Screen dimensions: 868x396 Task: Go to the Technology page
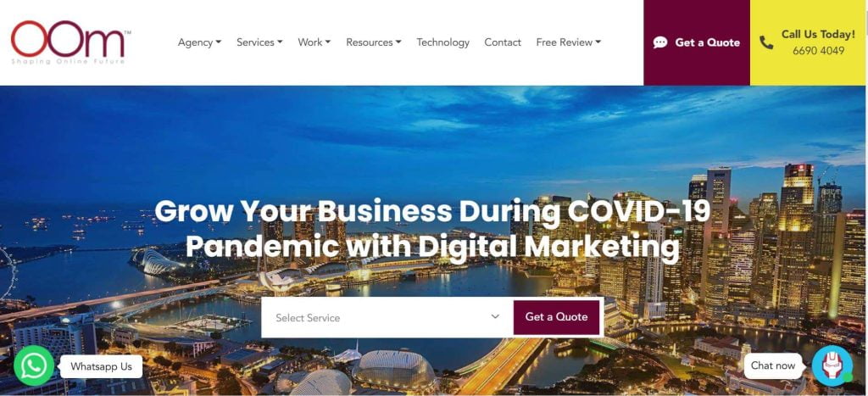point(442,42)
